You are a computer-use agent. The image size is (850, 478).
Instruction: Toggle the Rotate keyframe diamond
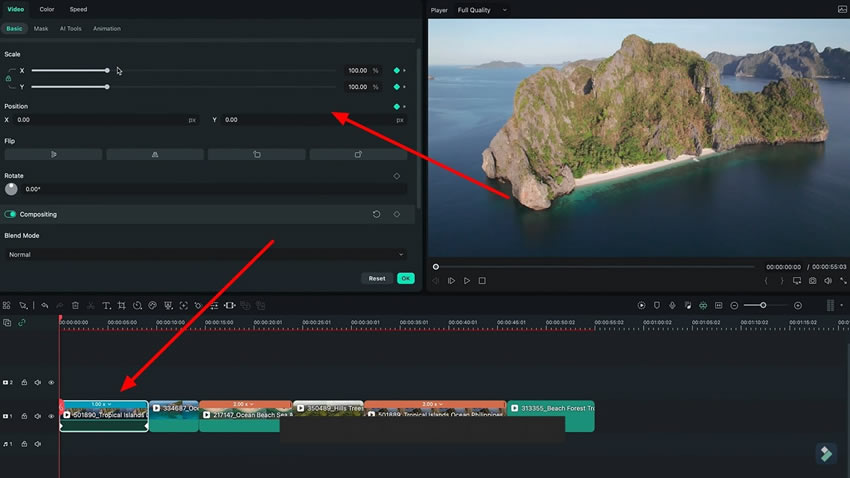coord(396,176)
